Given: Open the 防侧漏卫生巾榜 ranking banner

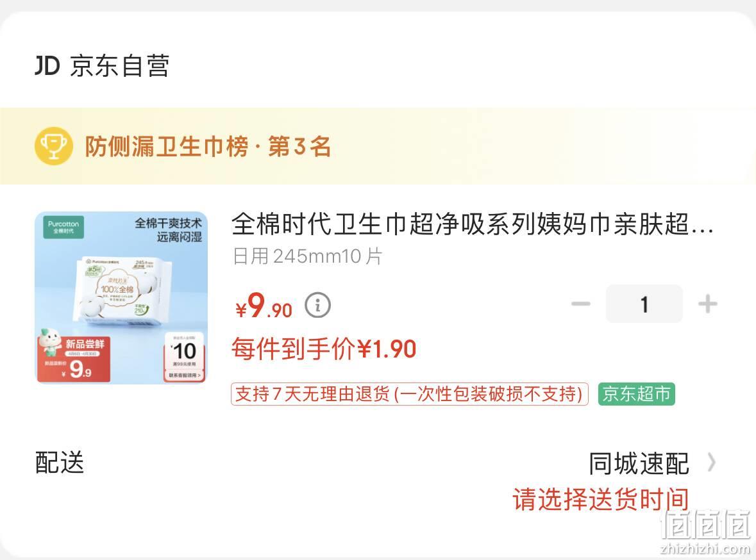Looking at the screenshot, I should [378, 146].
